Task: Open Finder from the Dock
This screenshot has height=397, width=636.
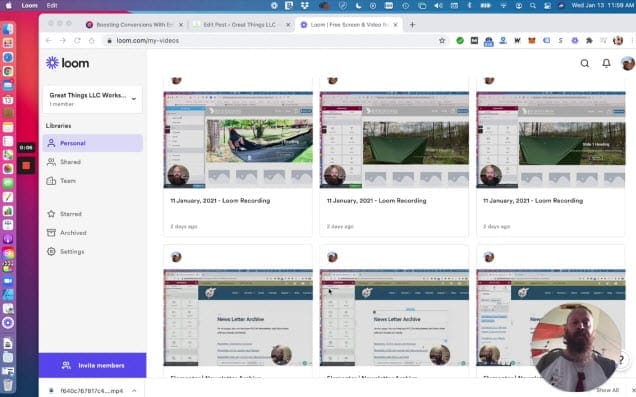Action: click(8, 29)
